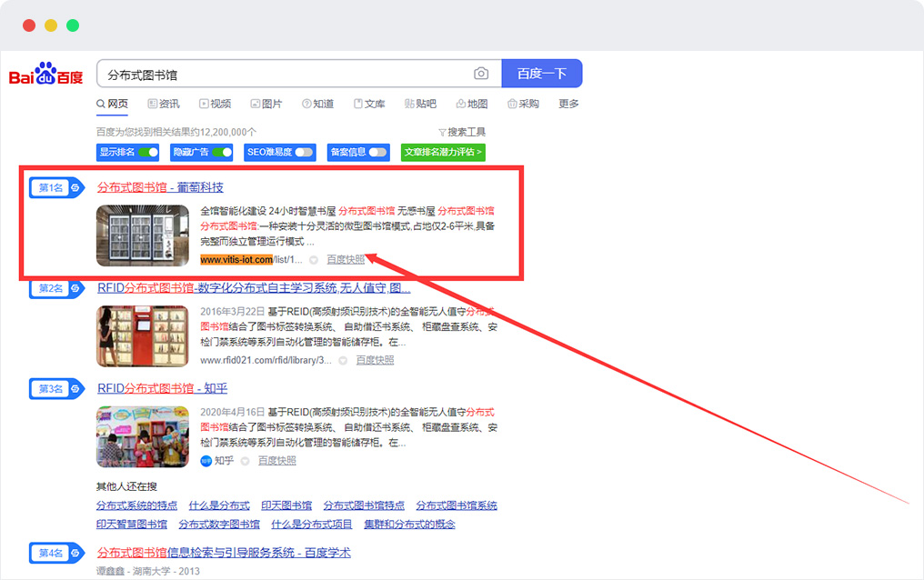Open result 分布式图书馆 - 葡萄科技
Image resolution: width=924 pixels, height=580 pixels.
160,188
